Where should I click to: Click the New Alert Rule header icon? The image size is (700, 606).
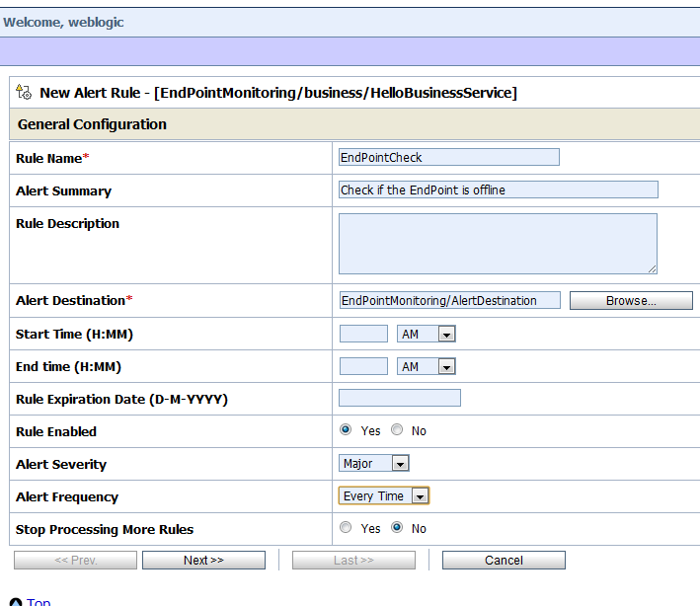point(24,92)
